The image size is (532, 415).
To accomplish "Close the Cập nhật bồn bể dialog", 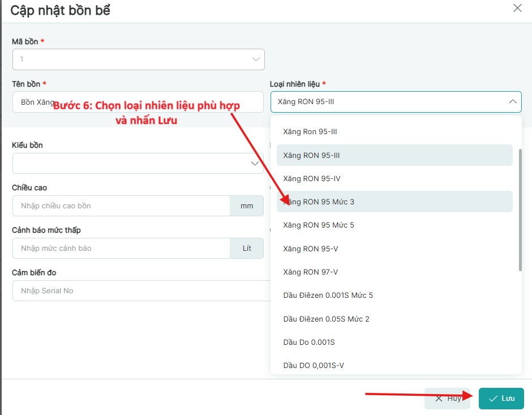I will coord(517,8).
